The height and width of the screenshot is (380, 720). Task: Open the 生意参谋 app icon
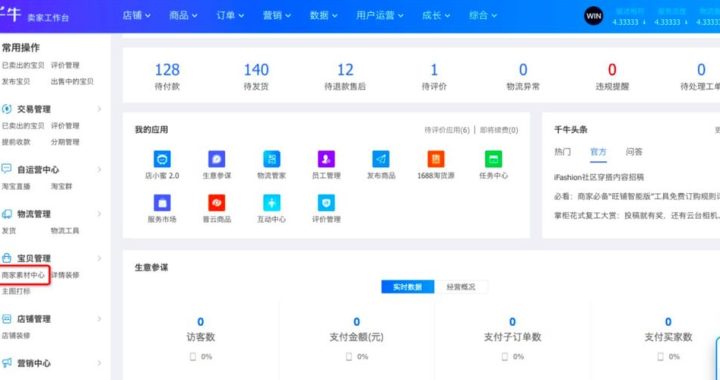(217, 159)
